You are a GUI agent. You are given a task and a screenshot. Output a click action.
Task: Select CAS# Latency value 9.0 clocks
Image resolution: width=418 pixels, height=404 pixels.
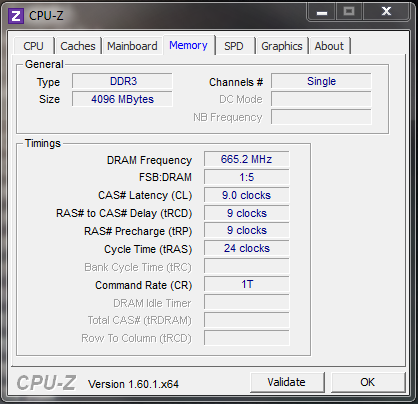click(x=247, y=195)
